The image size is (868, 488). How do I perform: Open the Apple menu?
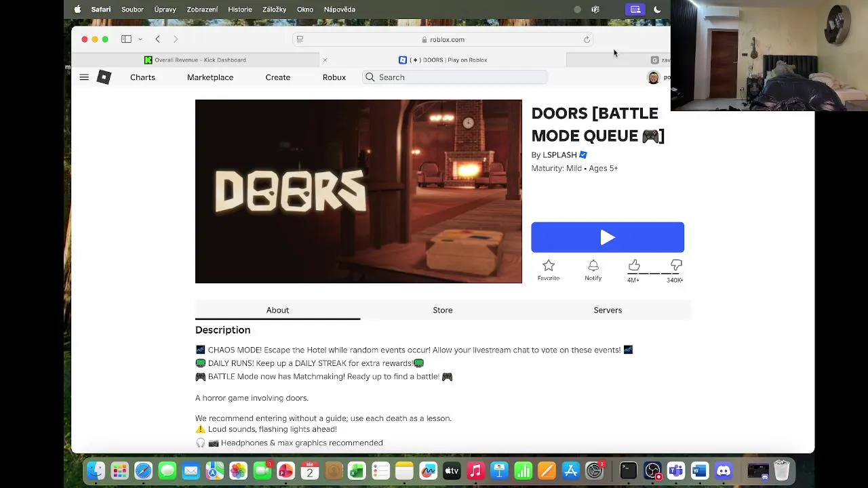click(x=77, y=9)
